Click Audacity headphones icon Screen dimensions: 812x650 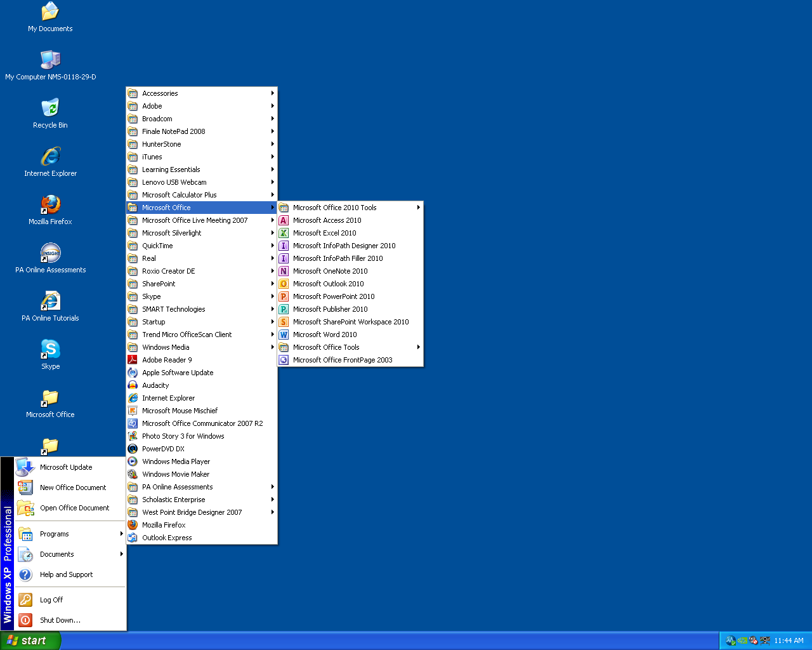tap(133, 385)
